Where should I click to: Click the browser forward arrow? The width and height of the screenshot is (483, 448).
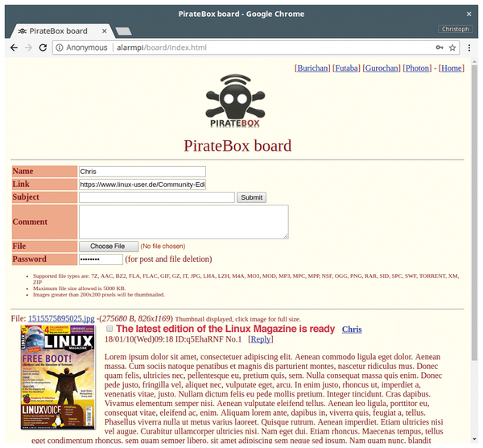pyautogui.click(x=28, y=48)
